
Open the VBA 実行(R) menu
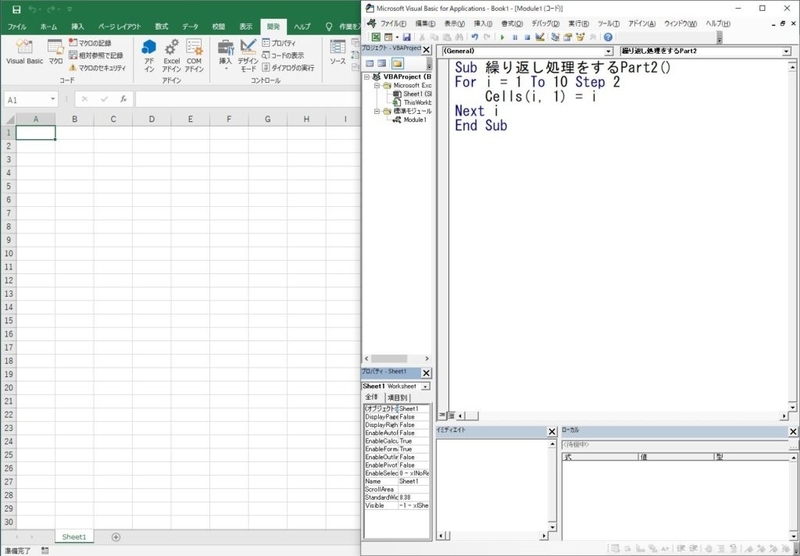[x=579, y=23]
